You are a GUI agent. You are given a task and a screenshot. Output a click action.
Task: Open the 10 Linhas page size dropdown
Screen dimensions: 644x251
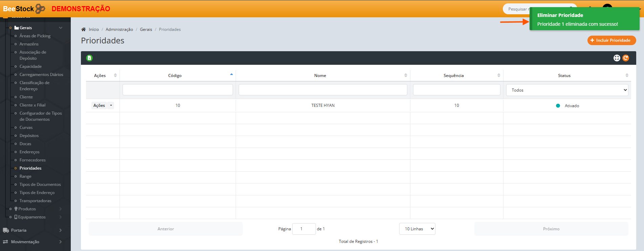(x=417, y=229)
